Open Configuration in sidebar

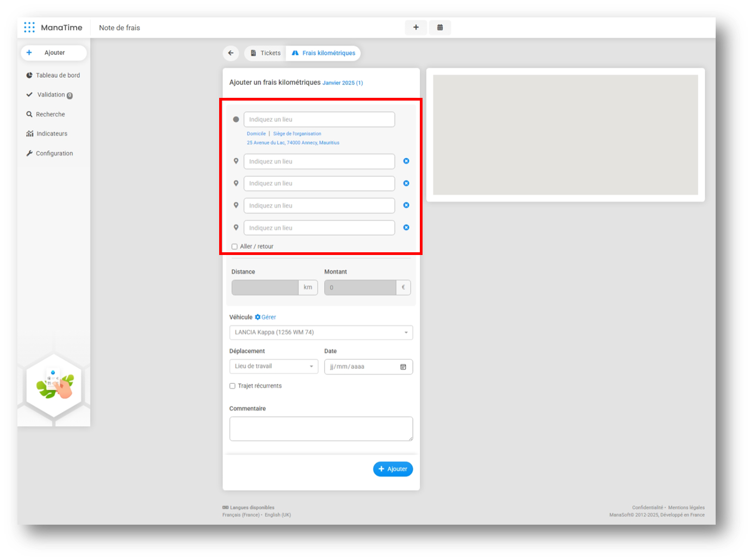[x=49, y=153]
